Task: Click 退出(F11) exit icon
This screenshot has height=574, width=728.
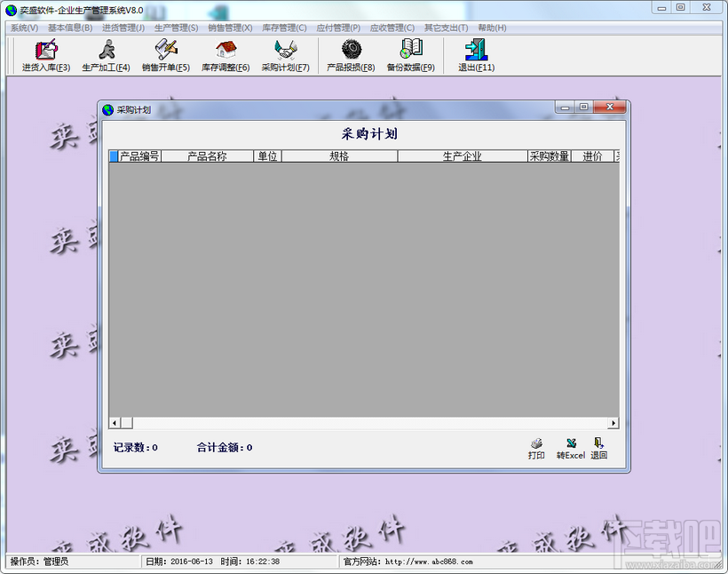Action: pos(477,56)
